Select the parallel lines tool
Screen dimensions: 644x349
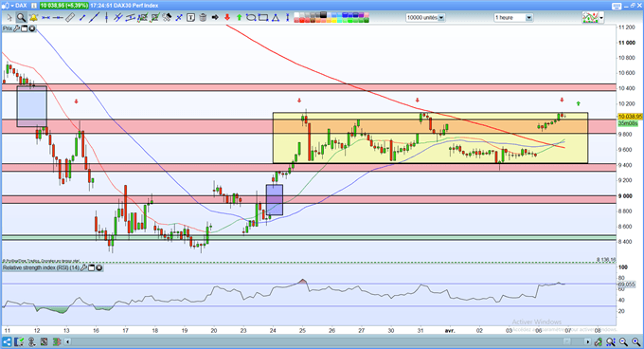pos(118,18)
